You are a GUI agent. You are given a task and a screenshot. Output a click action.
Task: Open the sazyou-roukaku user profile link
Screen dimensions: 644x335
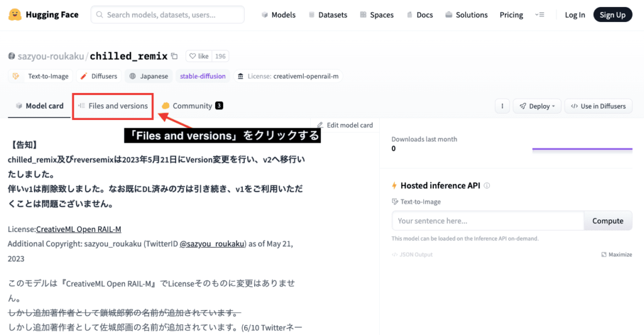tap(50, 56)
